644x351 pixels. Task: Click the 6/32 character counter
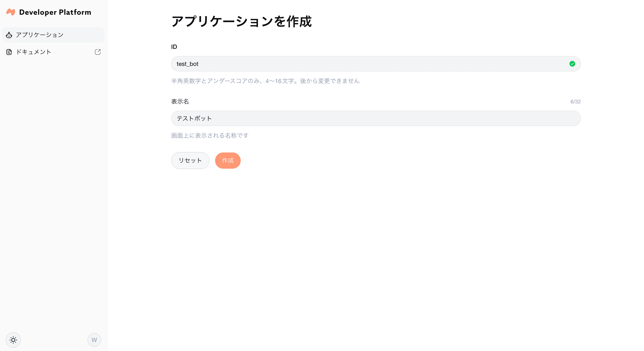click(575, 102)
